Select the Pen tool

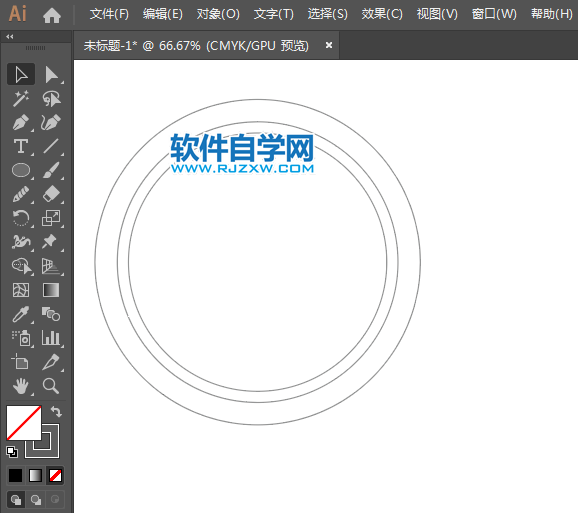[x=21, y=122]
